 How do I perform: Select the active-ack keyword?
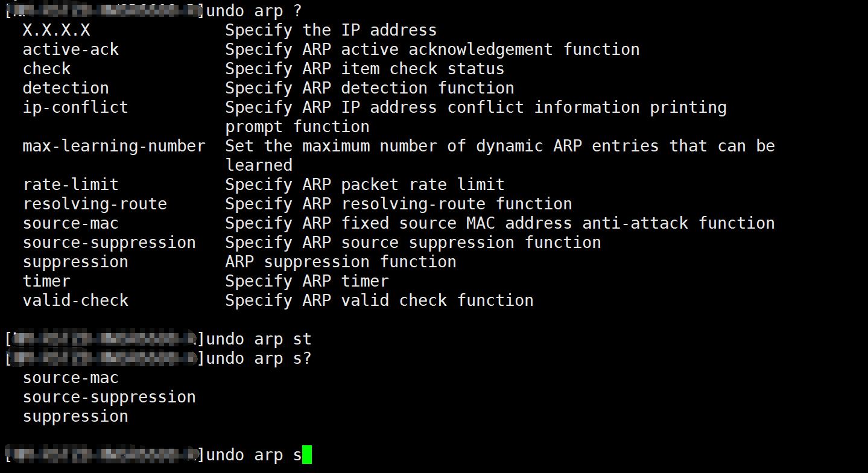[71, 49]
